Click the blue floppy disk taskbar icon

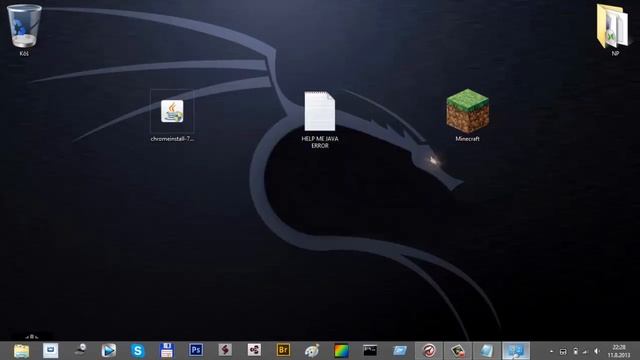[167, 351]
